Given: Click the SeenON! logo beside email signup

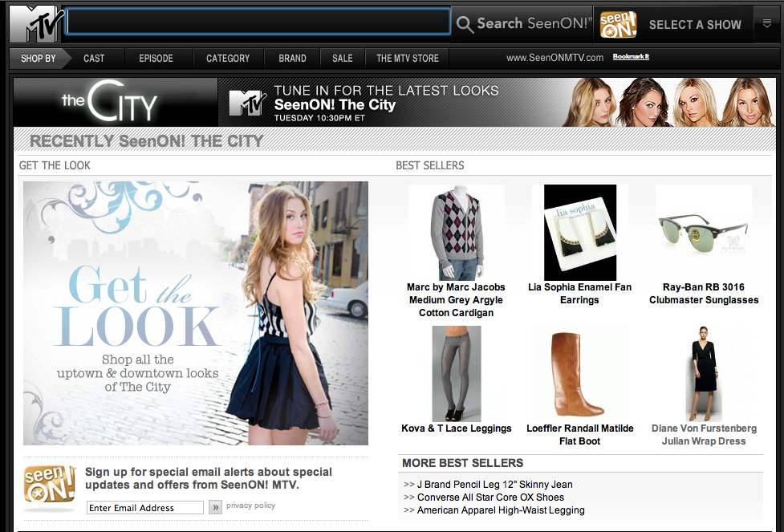Looking at the screenshot, I should [50, 485].
